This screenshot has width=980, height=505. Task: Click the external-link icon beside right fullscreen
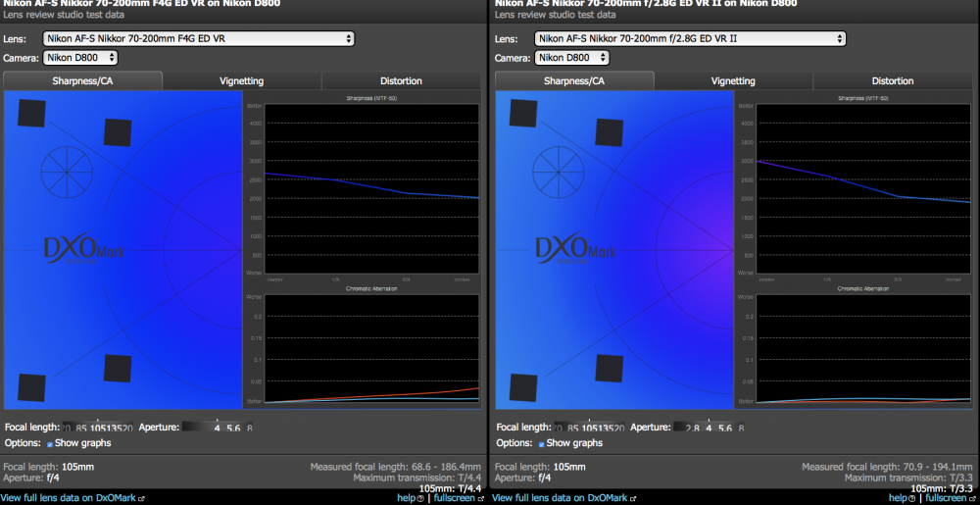pyautogui.click(x=972, y=499)
